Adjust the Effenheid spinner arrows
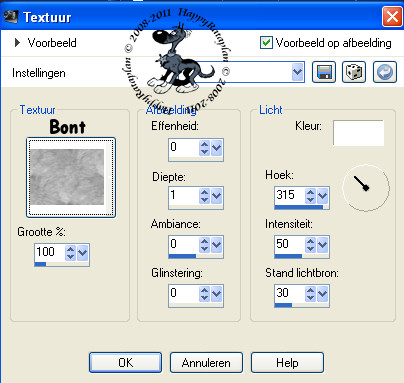Image resolution: width=404 pixels, height=383 pixels. coord(204,148)
